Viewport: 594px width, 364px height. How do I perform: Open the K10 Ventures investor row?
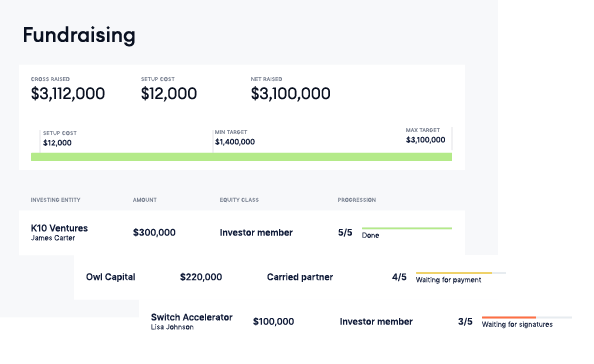(242, 233)
